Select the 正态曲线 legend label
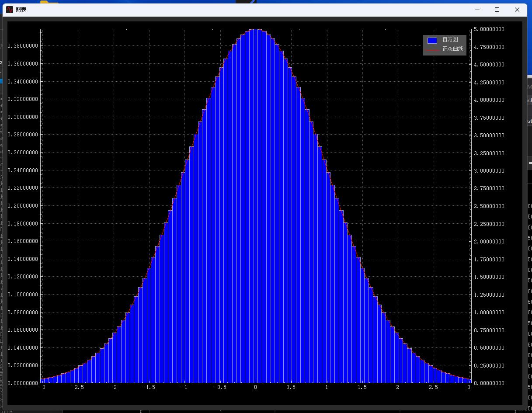 [452, 49]
